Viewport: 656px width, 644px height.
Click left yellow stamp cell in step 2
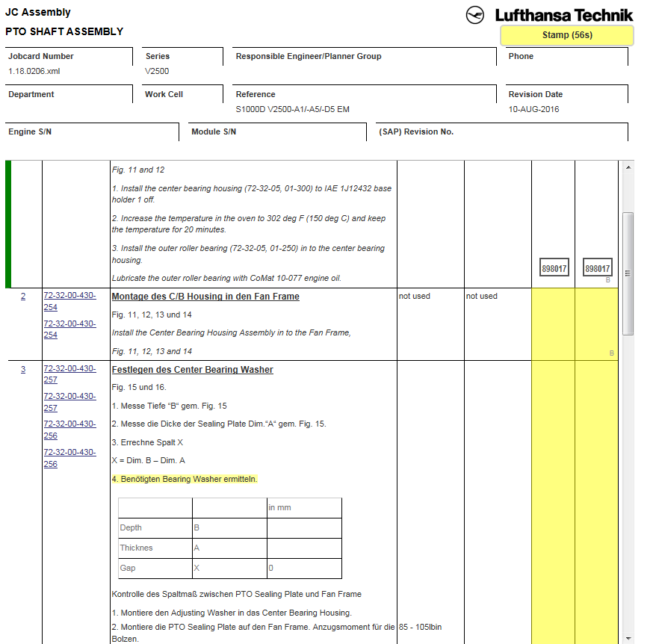click(553, 324)
